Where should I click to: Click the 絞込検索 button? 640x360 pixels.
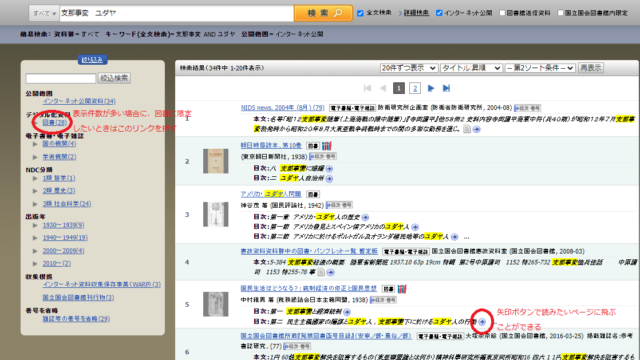(x=114, y=78)
